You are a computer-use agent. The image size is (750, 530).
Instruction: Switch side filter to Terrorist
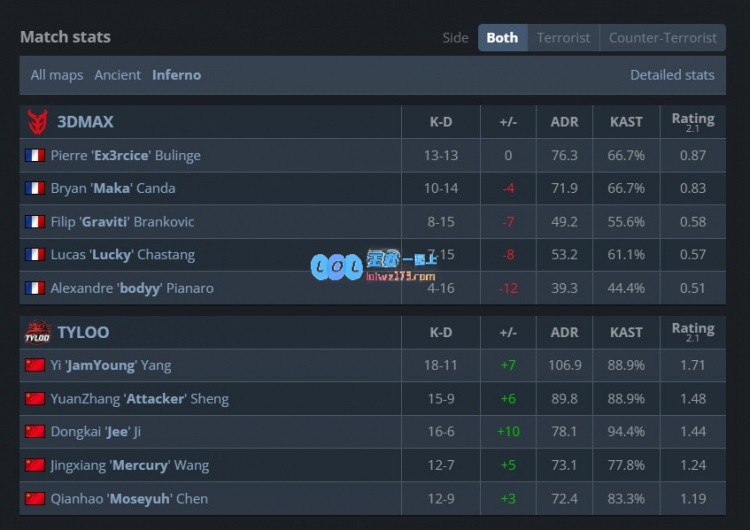click(563, 38)
